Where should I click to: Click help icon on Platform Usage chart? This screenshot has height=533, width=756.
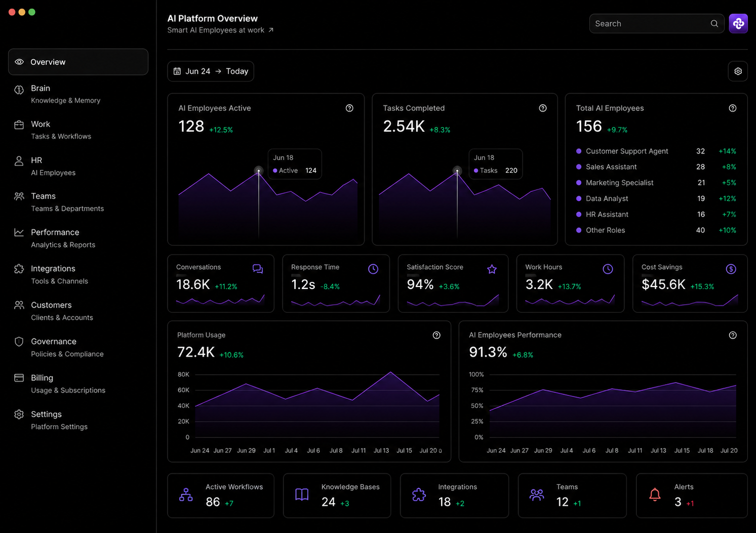pos(436,335)
